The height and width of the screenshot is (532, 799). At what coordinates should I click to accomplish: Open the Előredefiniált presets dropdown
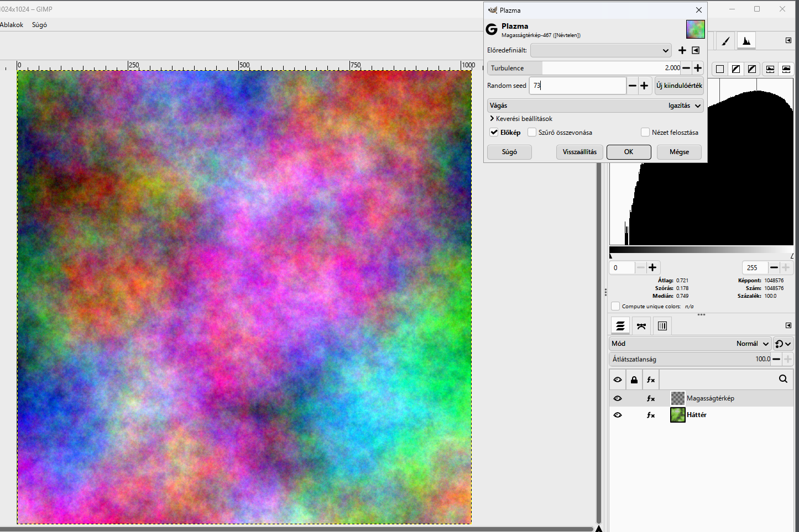(x=601, y=50)
